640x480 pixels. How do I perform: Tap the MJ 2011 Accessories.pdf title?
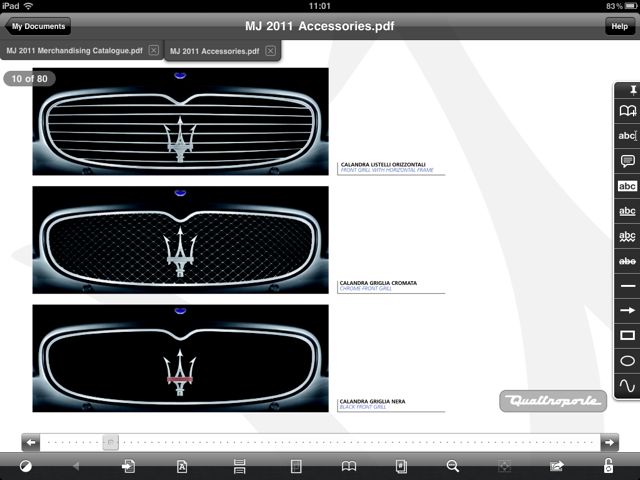click(x=320, y=26)
